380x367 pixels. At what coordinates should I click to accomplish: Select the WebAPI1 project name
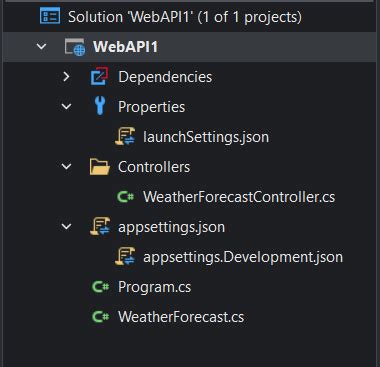click(125, 47)
